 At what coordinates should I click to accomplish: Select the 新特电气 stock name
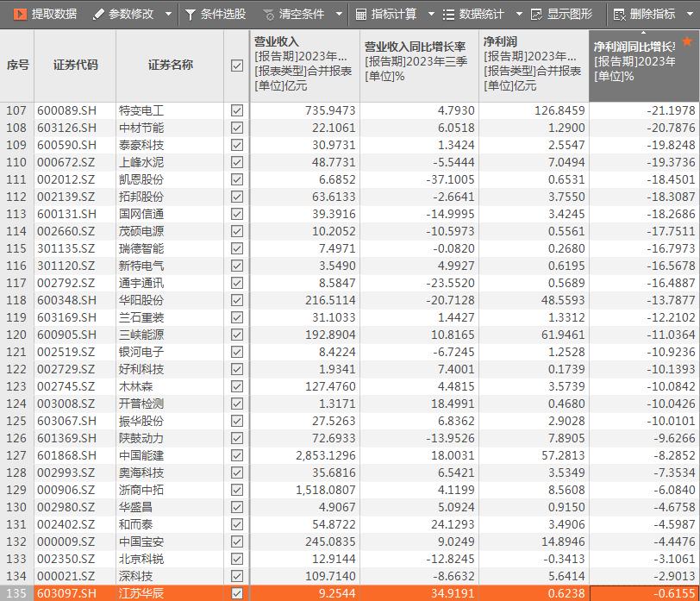(x=141, y=266)
